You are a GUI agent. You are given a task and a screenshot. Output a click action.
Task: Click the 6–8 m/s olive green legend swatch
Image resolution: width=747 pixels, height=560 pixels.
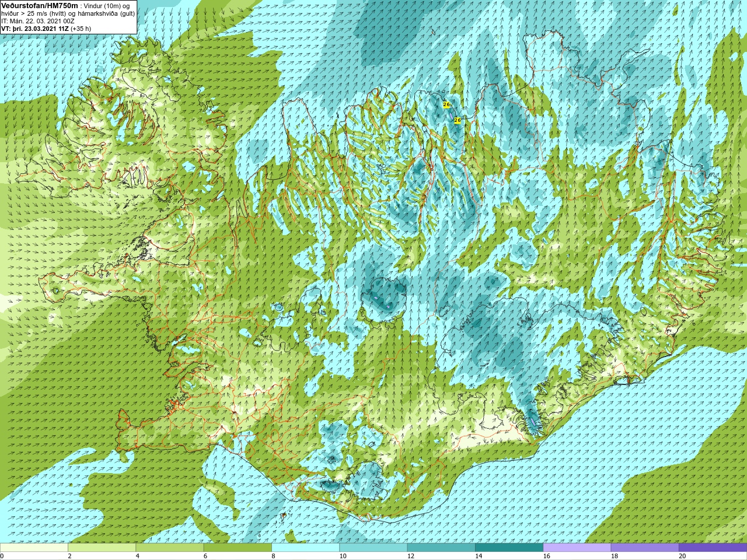238,548
